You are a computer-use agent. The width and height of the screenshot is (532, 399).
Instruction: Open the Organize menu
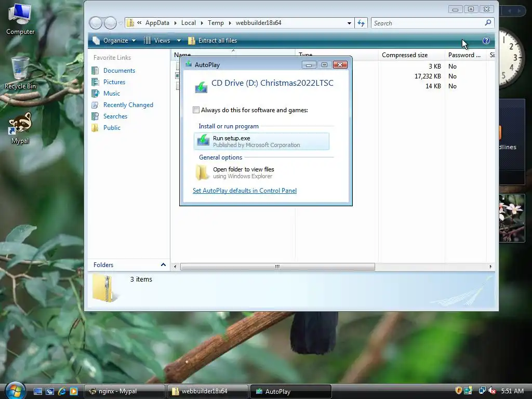click(114, 41)
